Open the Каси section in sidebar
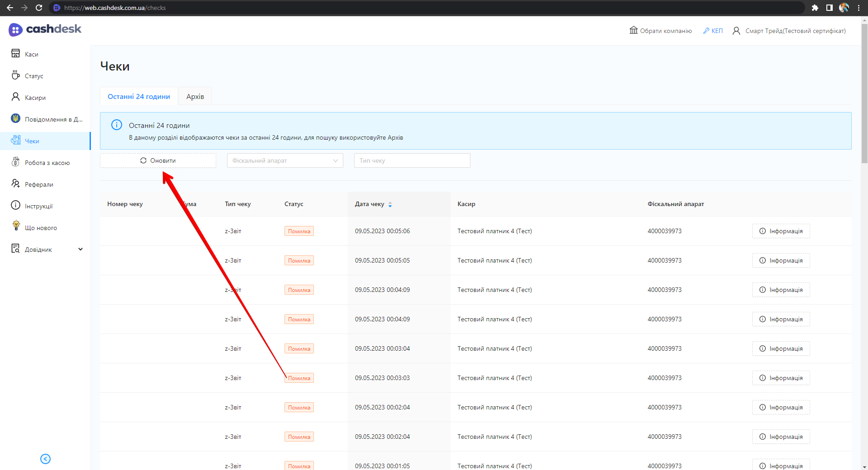 pos(31,54)
